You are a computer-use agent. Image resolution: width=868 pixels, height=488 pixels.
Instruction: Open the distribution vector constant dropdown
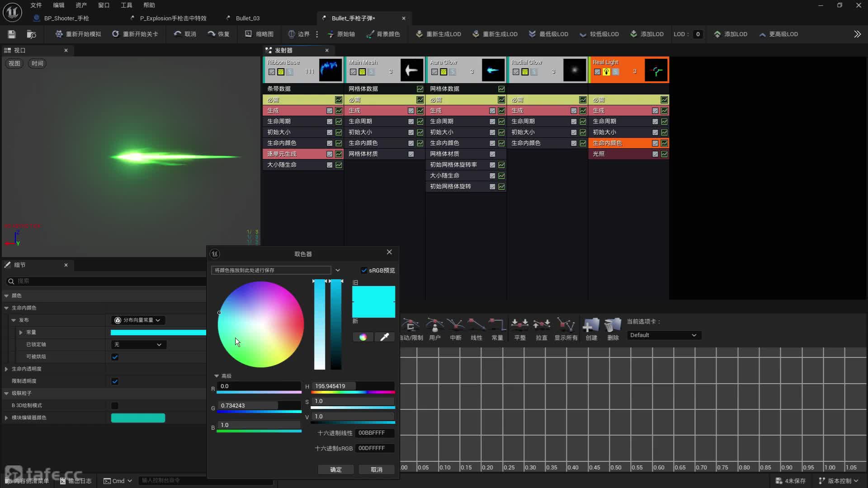click(x=138, y=320)
